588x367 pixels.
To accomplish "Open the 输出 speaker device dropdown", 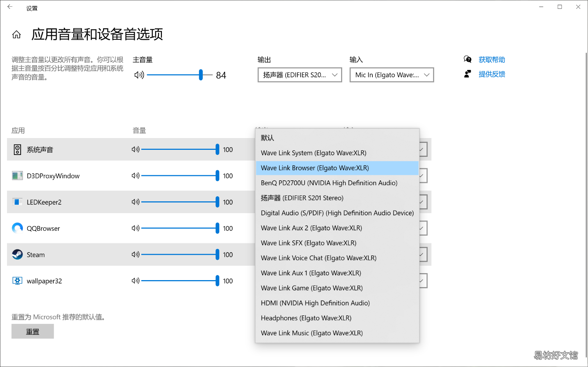I will pos(300,75).
